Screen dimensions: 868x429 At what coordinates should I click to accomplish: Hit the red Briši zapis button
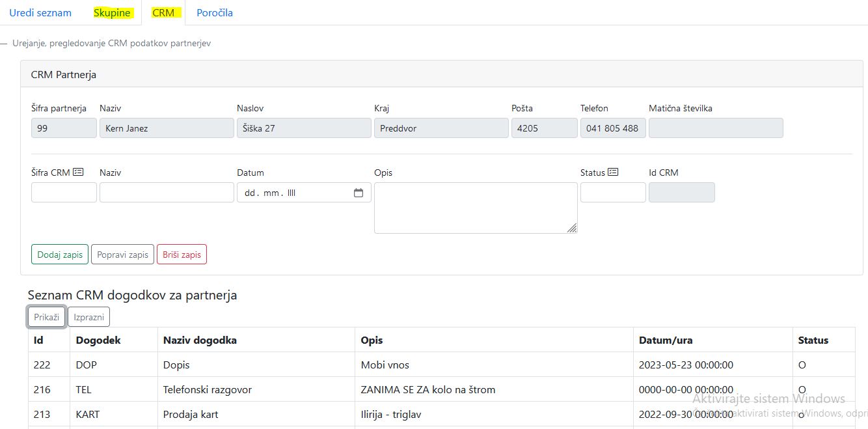coord(182,255)
